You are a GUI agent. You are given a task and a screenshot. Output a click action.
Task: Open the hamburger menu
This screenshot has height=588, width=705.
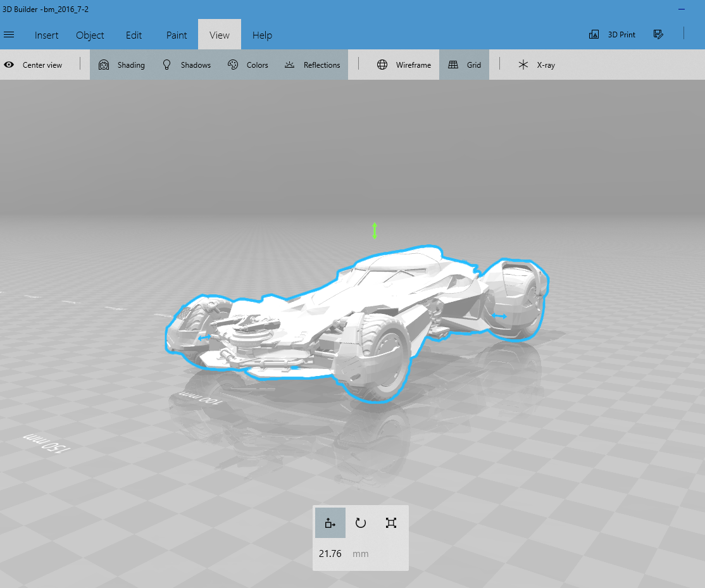[x=9, y=35]
